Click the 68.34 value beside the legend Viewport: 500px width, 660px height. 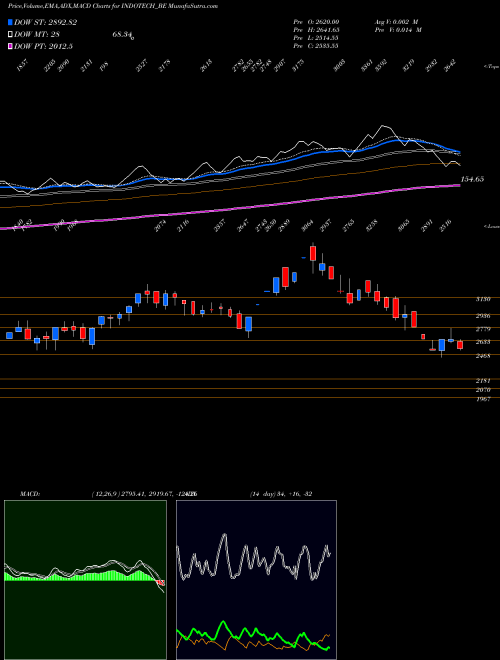[x=123, y=35]
